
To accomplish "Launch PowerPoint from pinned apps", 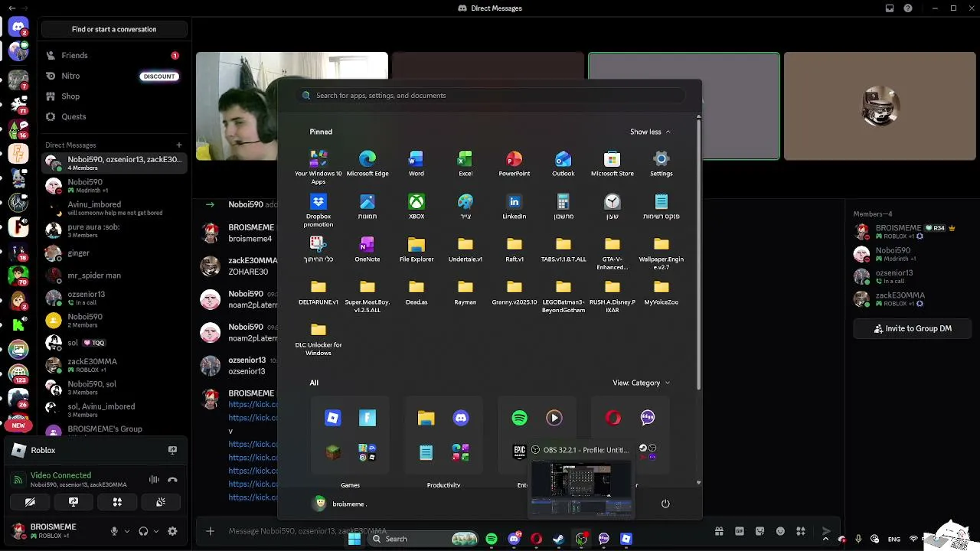I will tap(514, 163).
